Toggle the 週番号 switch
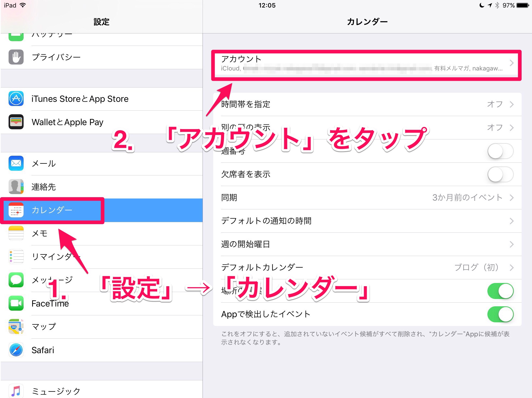The height and width of the screenshot is (398, 532). click(500, 151)
